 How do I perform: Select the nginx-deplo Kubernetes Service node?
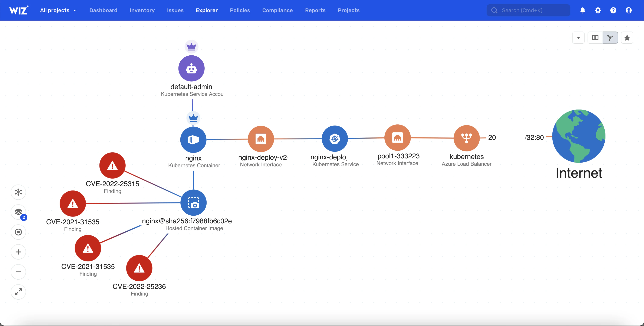tap(335, 138)
